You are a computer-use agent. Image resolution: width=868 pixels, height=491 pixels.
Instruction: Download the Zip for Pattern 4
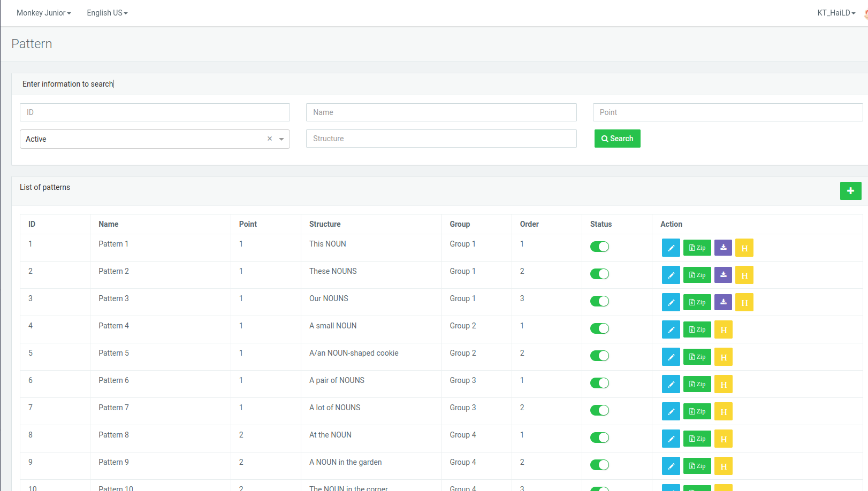point(697,329)
